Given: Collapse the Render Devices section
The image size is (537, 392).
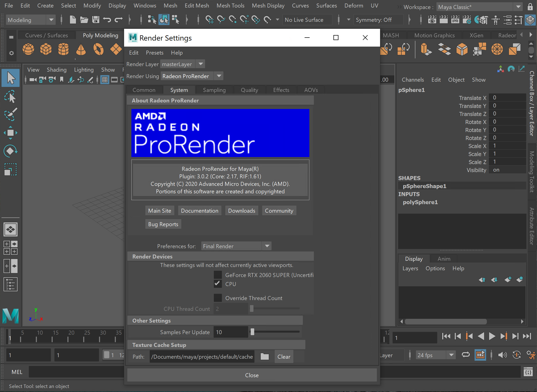Looking at the screenshot, I should 220,256.
